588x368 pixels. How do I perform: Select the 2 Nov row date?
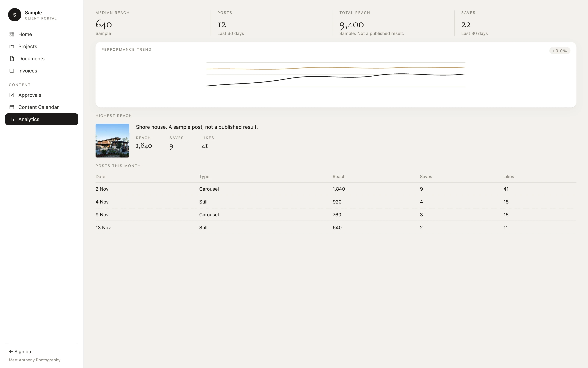coord(102,189)
